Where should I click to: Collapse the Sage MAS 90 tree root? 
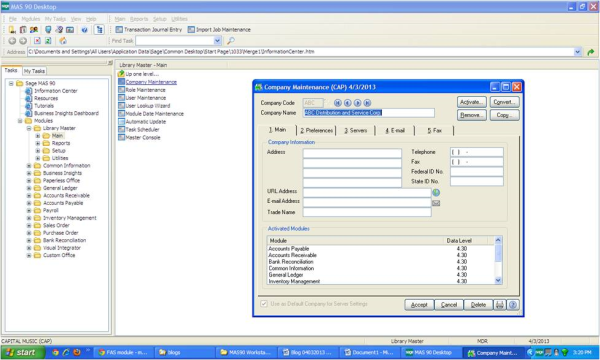click(x=11, y=83)
